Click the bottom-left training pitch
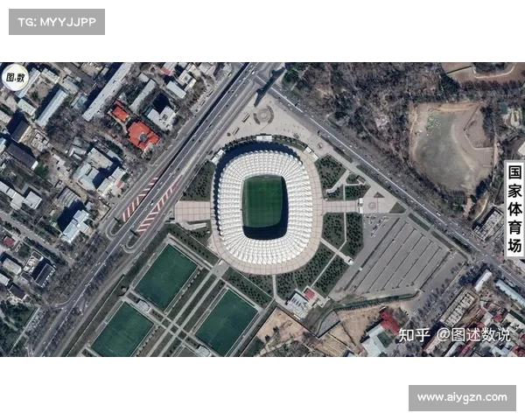This screenshot has height=420, width=525. [122, 330]
